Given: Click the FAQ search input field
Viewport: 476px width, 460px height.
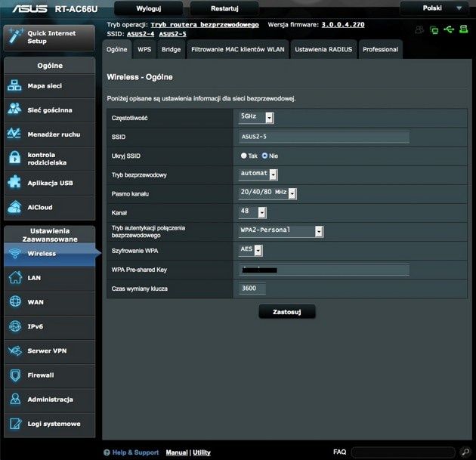Looking at the screenshot, I should [403, 452].
